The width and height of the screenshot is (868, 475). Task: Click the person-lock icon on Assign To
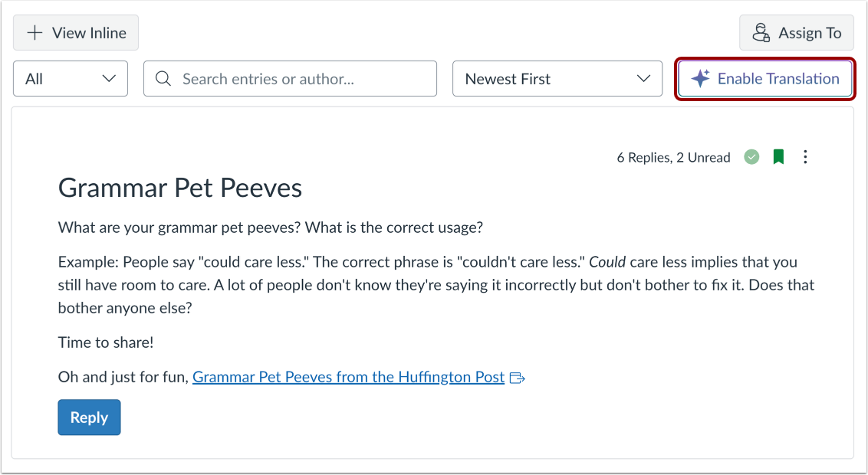pos(761,33)
